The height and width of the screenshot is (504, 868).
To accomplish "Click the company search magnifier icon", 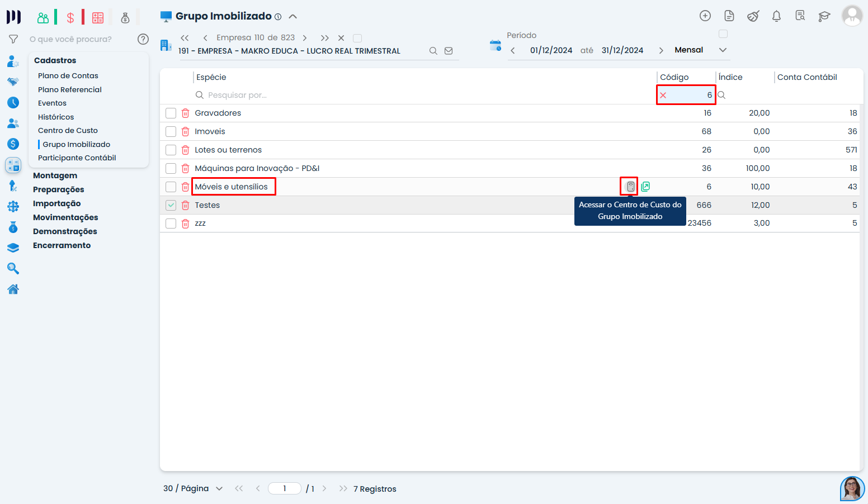I will click(433, 51).
